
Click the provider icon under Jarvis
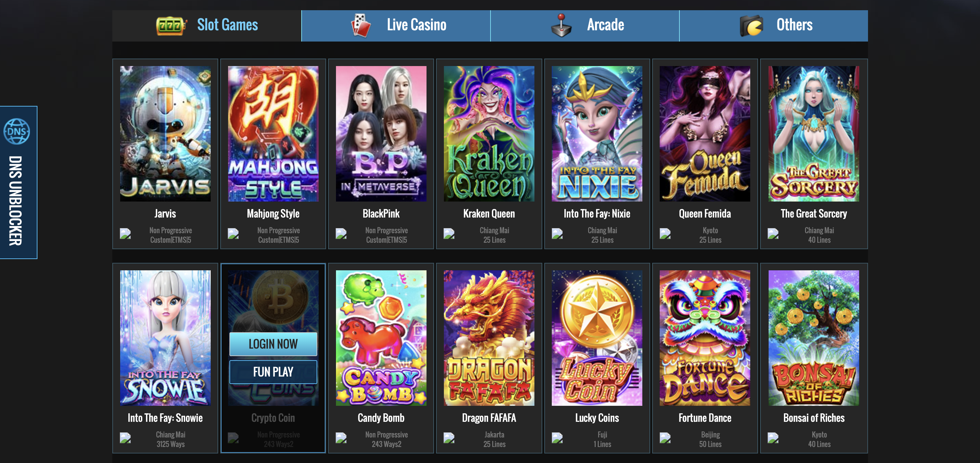125,234
